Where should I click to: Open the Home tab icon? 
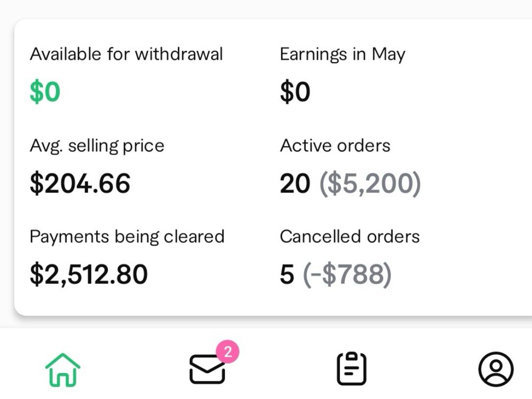tap(63, 369)
